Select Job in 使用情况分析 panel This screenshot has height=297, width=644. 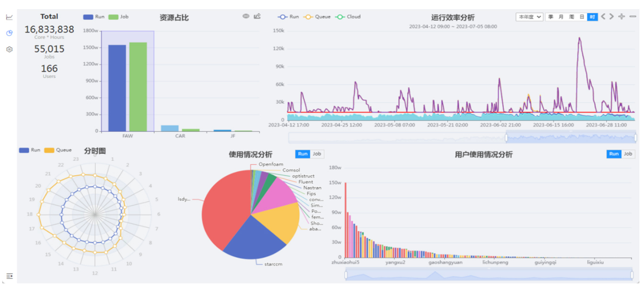pyautogui.click(x=317, y=154)
